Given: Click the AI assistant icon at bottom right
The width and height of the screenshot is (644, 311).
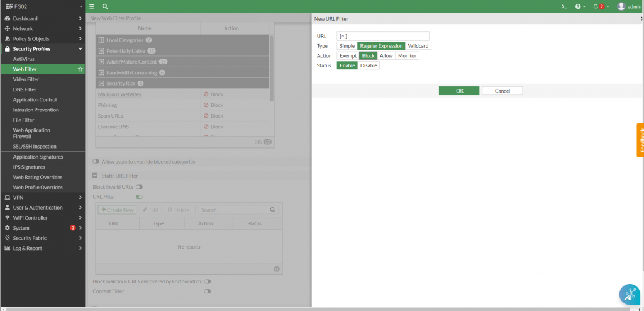Looking at the screenshot, I should [x=630, y=295].
